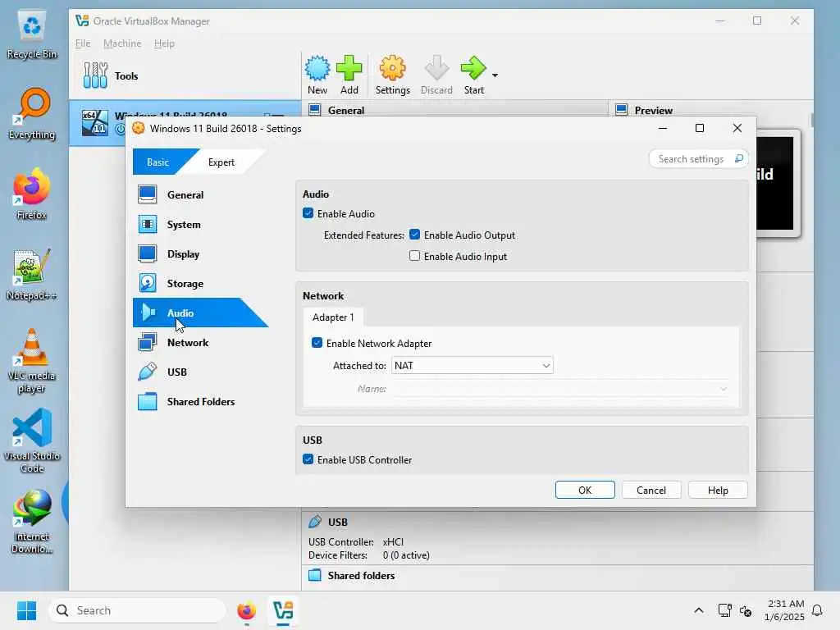Viewport: 840px width, 630px height.
Task: Open the File menu in VirtualBox Manager
Action: 83,43
